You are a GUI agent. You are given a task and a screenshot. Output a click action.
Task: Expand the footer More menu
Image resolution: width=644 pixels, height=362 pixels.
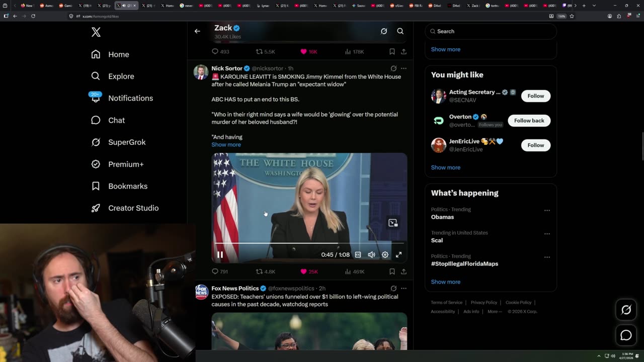[495, 312]
